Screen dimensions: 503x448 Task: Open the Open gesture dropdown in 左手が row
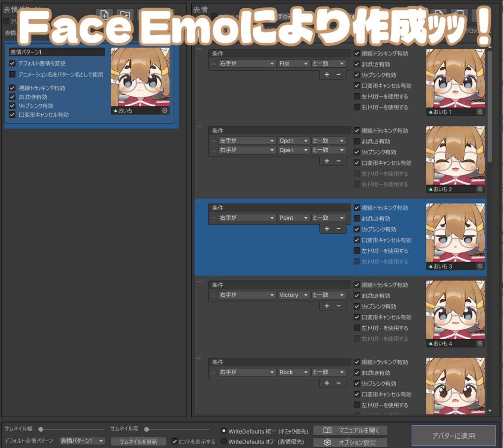tap(294, 140)
